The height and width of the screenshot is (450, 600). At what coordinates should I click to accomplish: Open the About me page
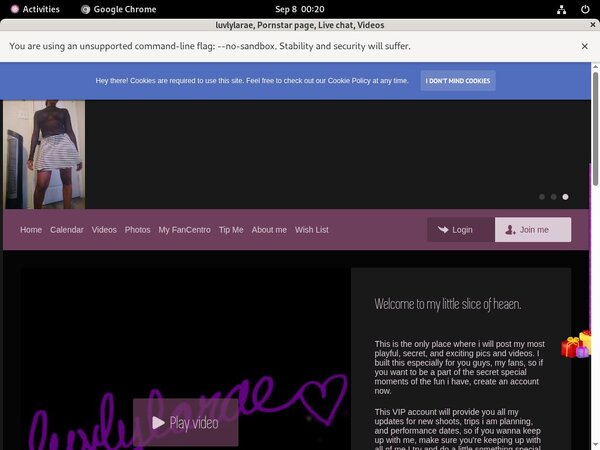(x=269, y=230)
